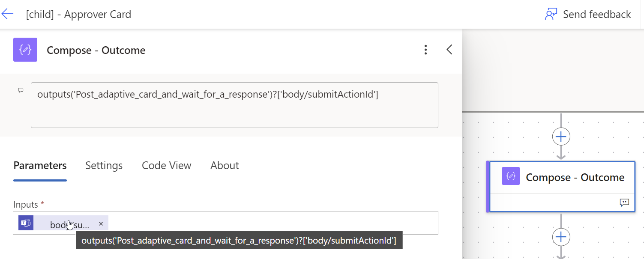This screenshot has height=259, width=644.
Task: Click the small comment icon beside the description
Action: pos(21,90)
